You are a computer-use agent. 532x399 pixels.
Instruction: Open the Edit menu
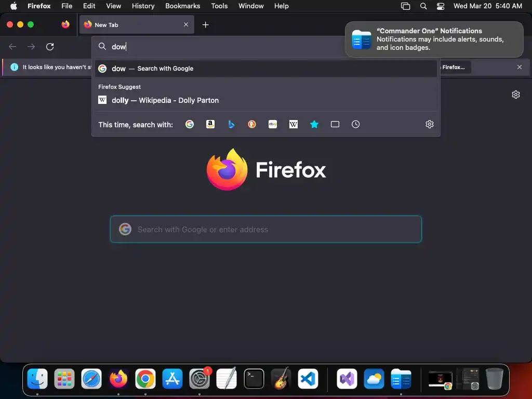tap(89, 6)
